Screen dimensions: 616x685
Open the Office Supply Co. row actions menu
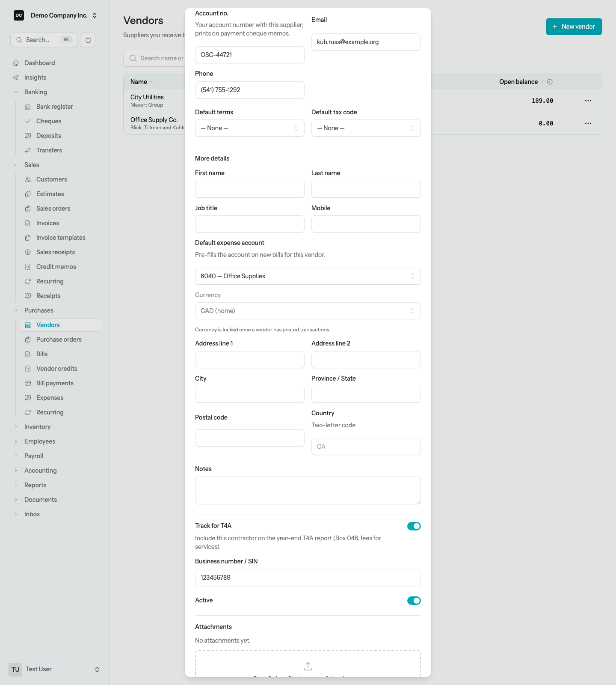click(588, 123)
